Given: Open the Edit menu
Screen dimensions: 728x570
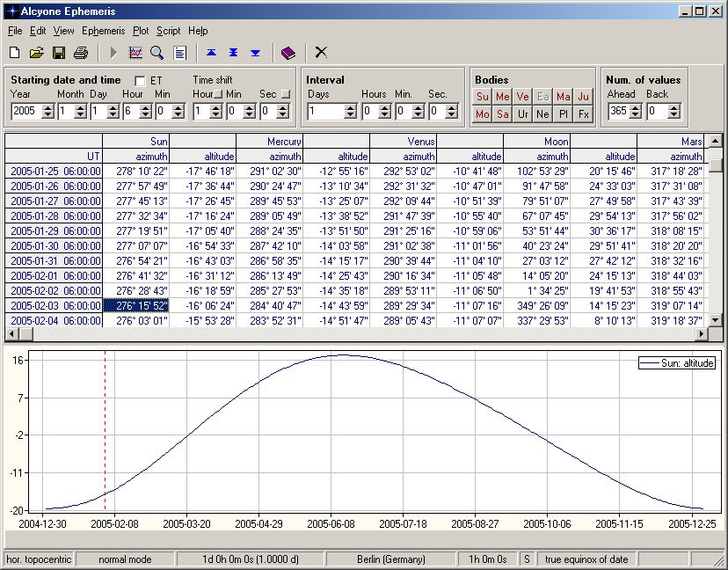Looking at the screenshot, I should point(38,31).
